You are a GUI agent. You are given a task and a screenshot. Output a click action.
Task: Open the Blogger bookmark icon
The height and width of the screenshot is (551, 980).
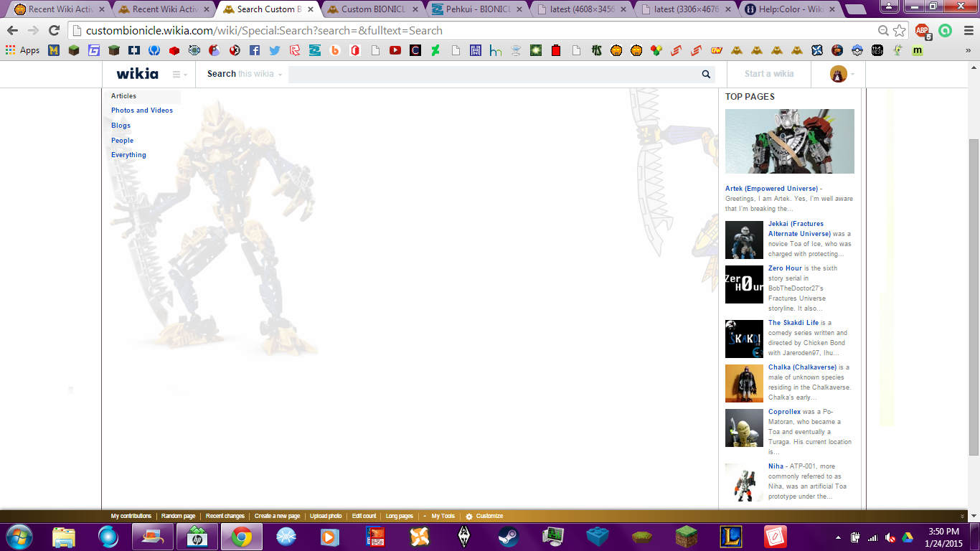pos(335,50)
